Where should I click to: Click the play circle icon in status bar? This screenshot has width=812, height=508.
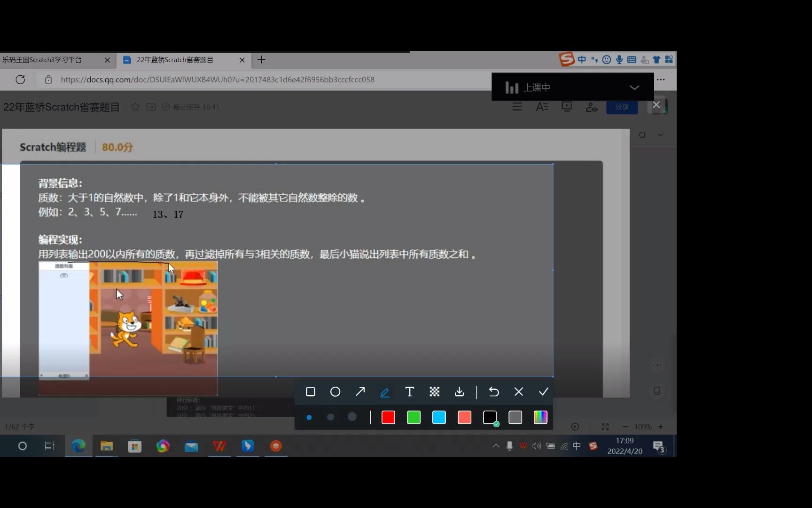point(575,427)
